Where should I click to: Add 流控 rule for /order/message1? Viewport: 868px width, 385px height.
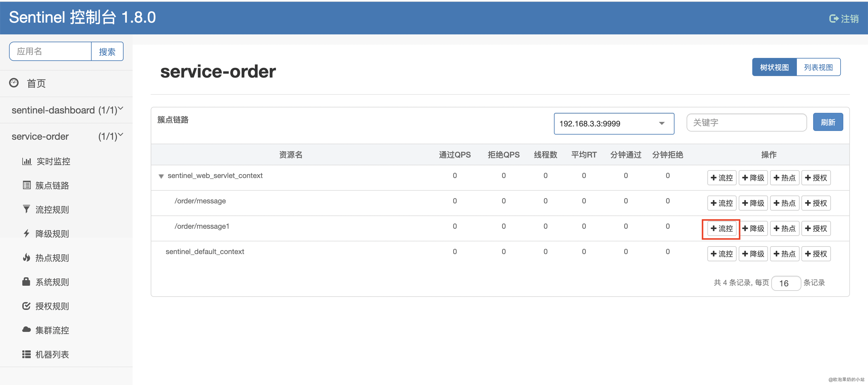coord(722,228)
